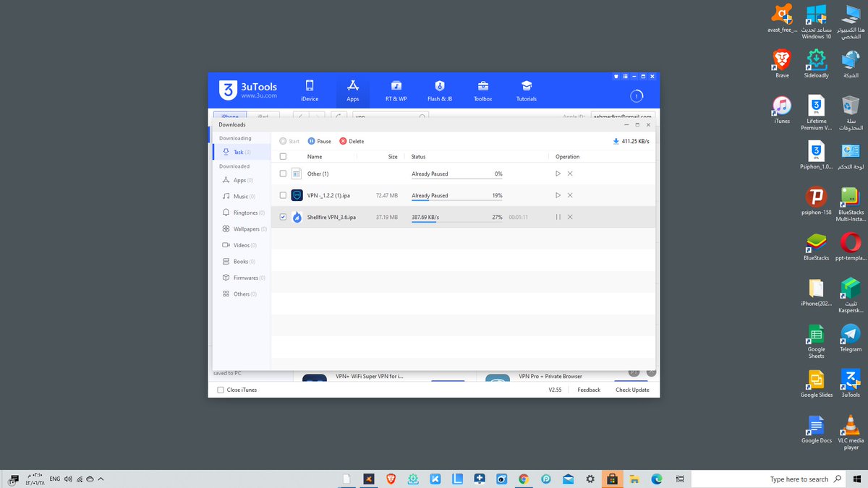Click the download progress circle indicator

(x=637, y=96)
